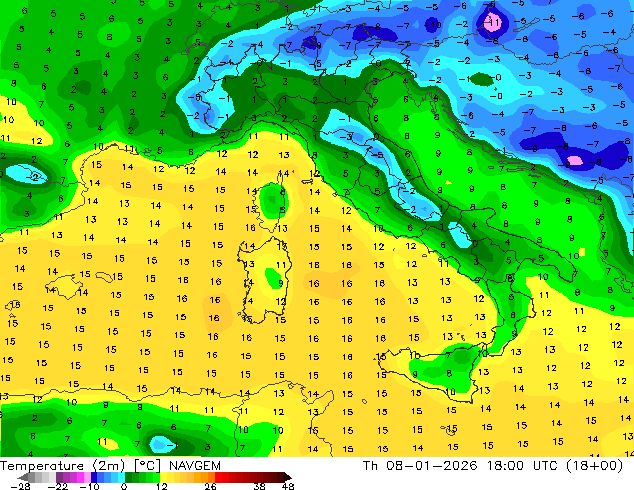Pick the magenta legend swatch left of -10
The height and width of the screenshot is (490, 634).
[80, 477]
